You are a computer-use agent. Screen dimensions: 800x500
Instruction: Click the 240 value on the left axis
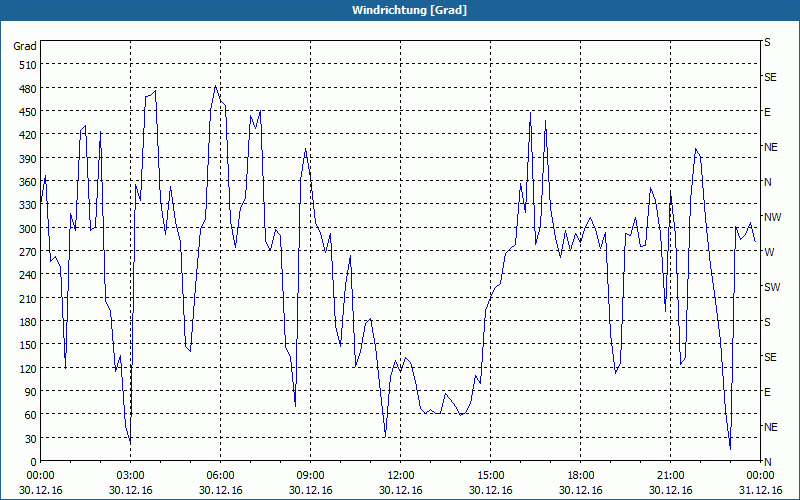pos(28,275)
